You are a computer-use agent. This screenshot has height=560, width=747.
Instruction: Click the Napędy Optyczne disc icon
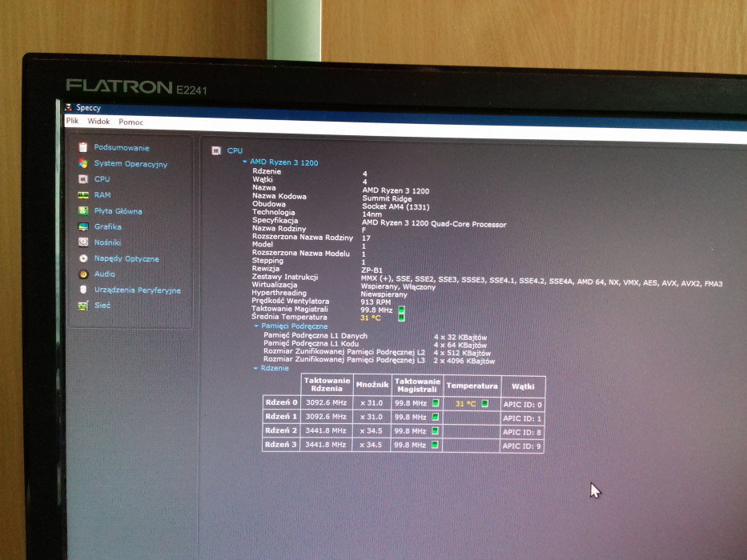pyautogui.click(x=83, y=258)
